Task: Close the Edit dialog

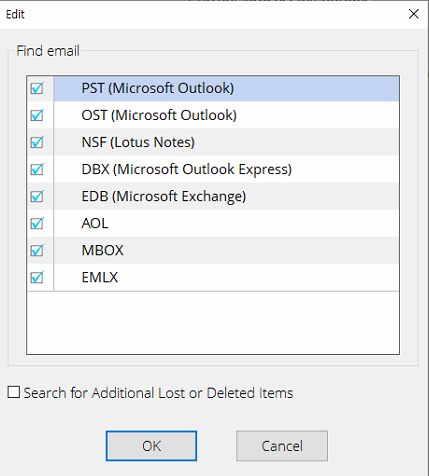Action: (x=414, y=14)
